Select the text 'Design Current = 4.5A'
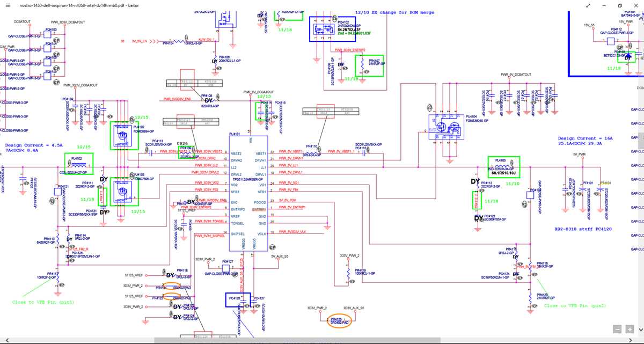The height and width of the screenshot is (344, 644). pos(34,145)
